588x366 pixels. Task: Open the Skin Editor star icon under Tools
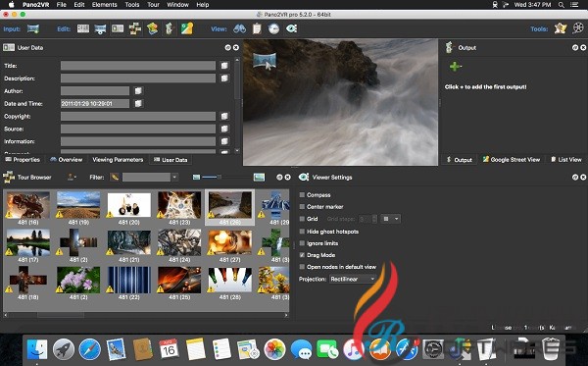point(561,28)
